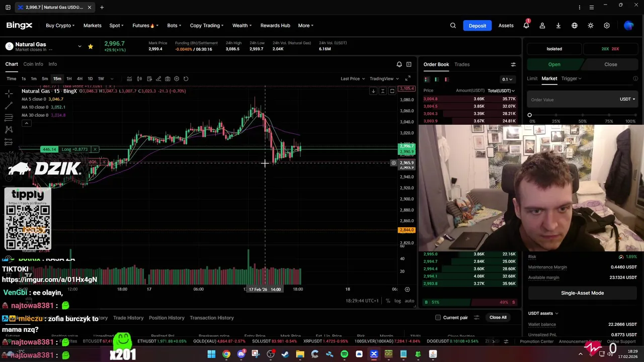Viewport: 644px width, 362px height.
Task: Click the Assets link
Action: [506, 26]
